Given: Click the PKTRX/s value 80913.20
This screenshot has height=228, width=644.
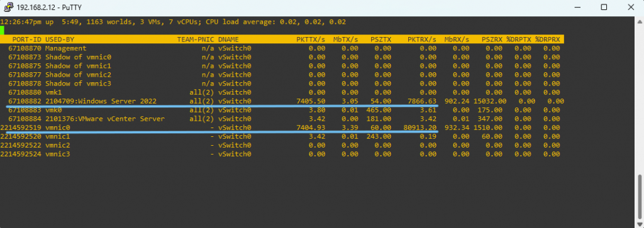Looking at the screenshot, I should click(x=419, y=128).
